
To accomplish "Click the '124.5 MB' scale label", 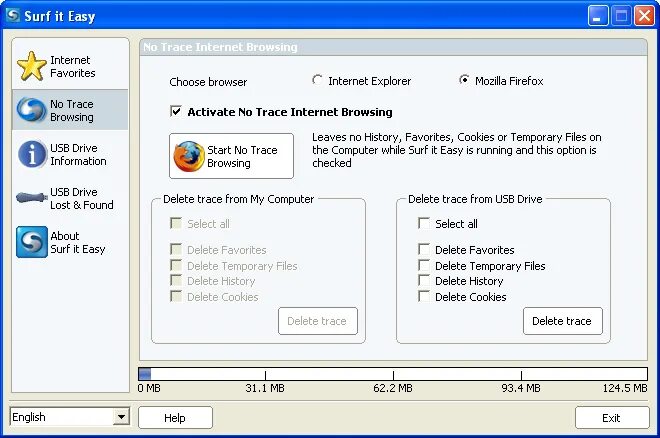I will [x=625, y=388].
